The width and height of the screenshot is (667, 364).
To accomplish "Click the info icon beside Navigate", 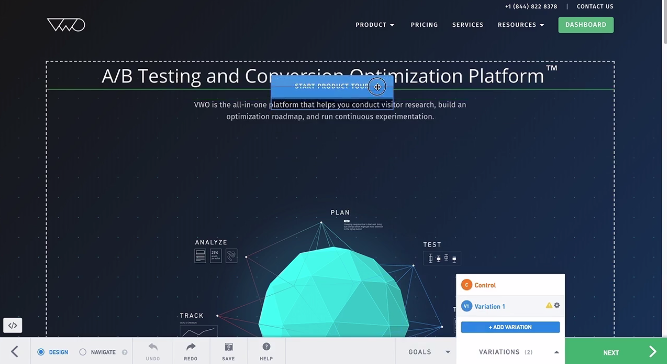I will [125, 352].
